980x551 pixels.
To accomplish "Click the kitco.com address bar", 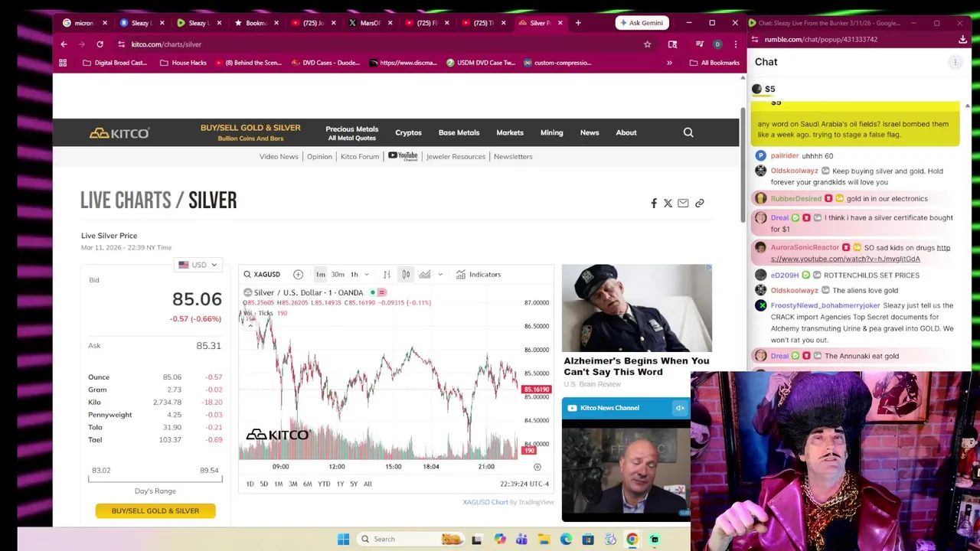I will (x=383, y=44).
